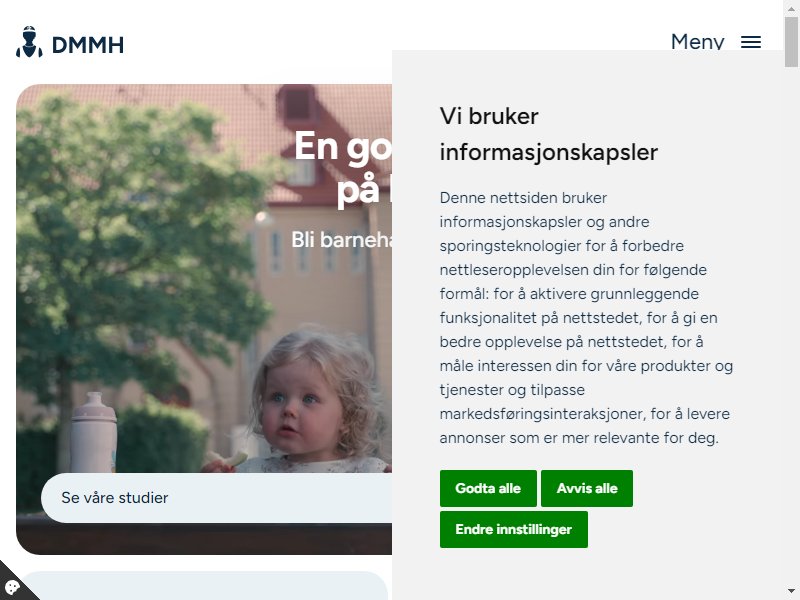Open the hamburger menu icon
This screenshot has height=600, width=800.
click(751, 42)
